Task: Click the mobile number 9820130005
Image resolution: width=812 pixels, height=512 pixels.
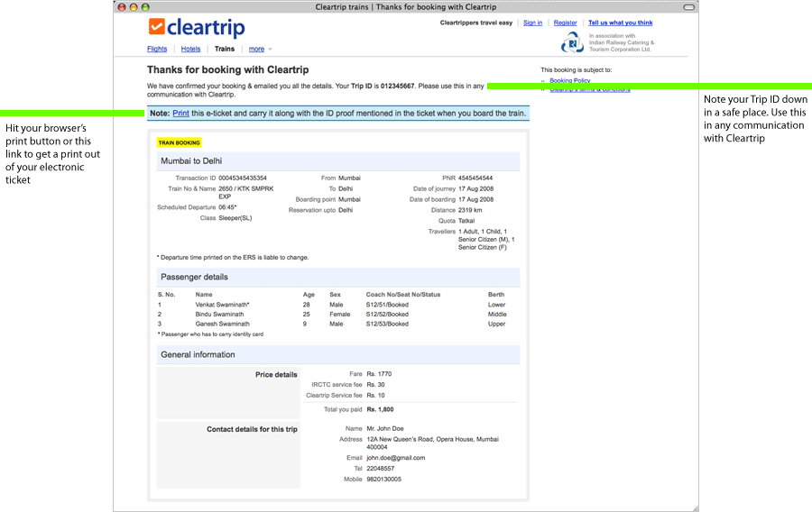Action: pyautogui.click(x=383, y=480)
